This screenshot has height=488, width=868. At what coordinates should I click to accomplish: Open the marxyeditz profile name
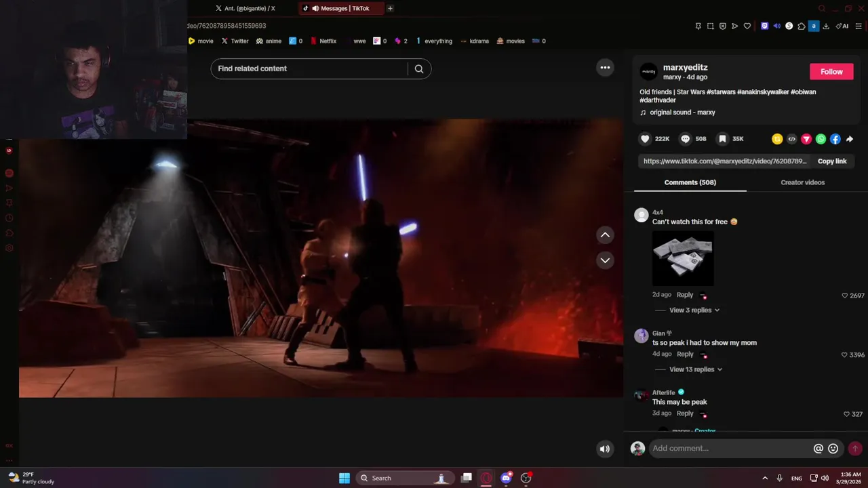(x=685, y=67)
